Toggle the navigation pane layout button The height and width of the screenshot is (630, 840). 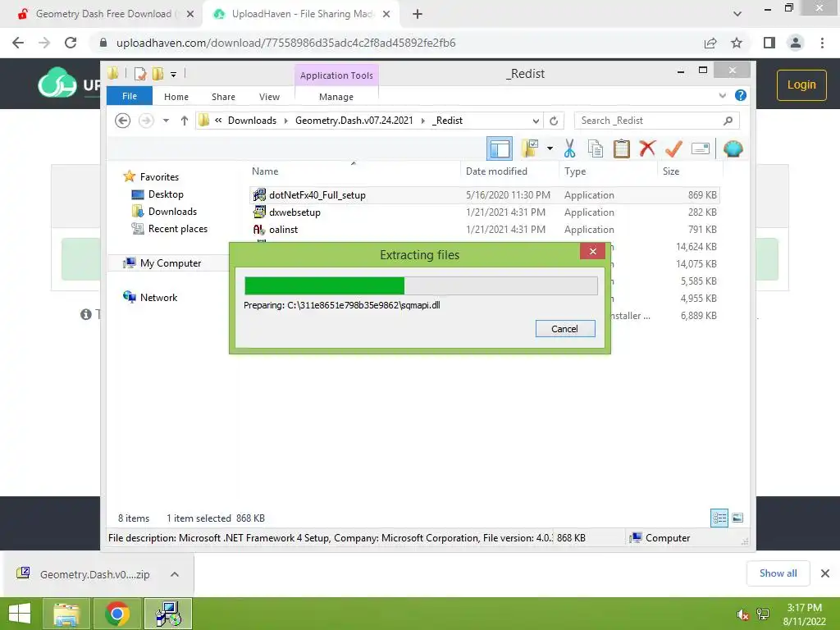500,148
